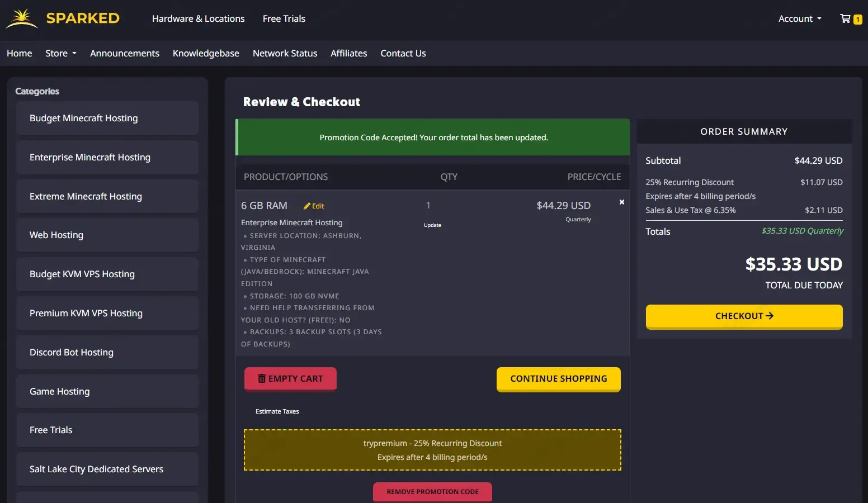Click the $35.33 USD total due amount
Image resolution: width=868 pixels, height=503 pixels.
pyautogui.click(x=794, y=264)
